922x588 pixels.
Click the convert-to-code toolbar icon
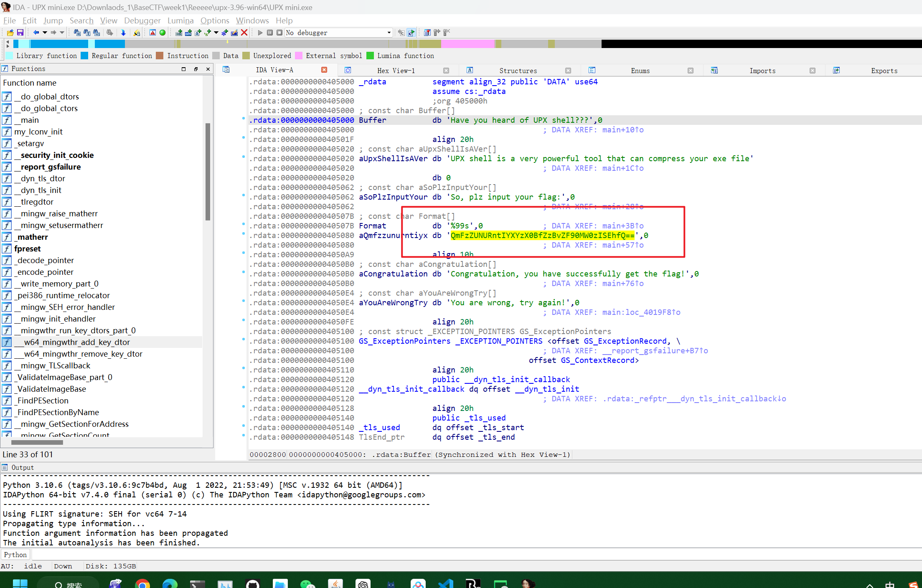(x=179, y=33)
